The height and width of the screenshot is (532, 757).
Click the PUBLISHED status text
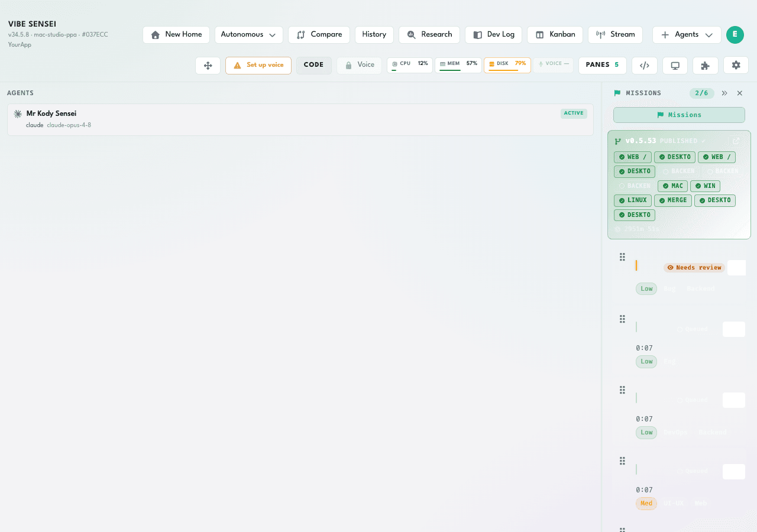(680, 141)
